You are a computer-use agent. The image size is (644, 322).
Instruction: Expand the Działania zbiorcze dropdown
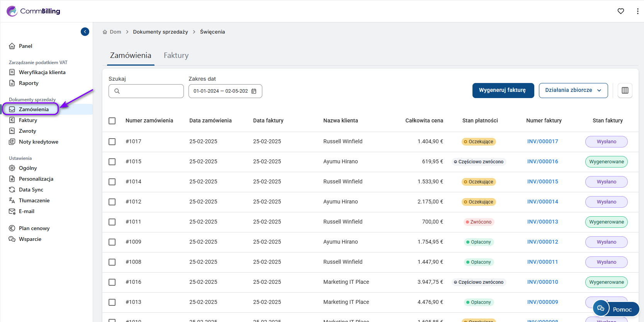click(x=573, y=90)
